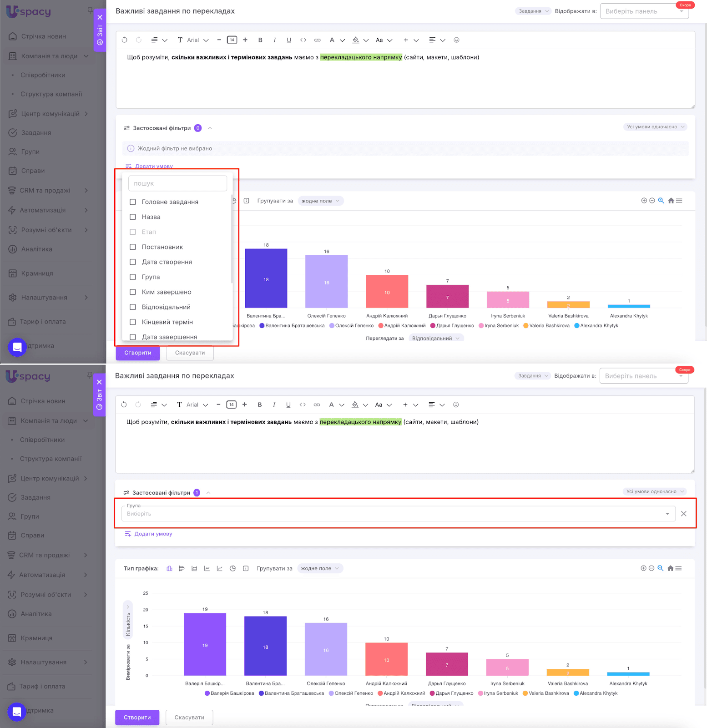Screen dimensions: 707x728
Task: Open the Група 'Виберіть' dropdown
Action: point(398,514)
